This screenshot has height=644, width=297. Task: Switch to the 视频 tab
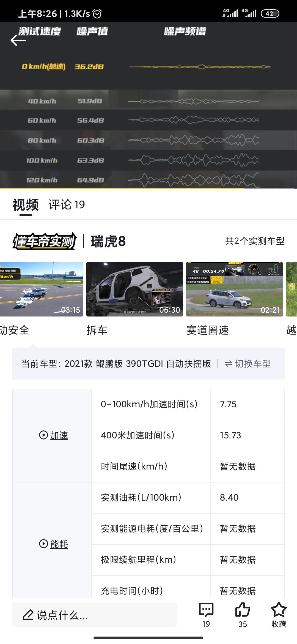pos(26,205)
